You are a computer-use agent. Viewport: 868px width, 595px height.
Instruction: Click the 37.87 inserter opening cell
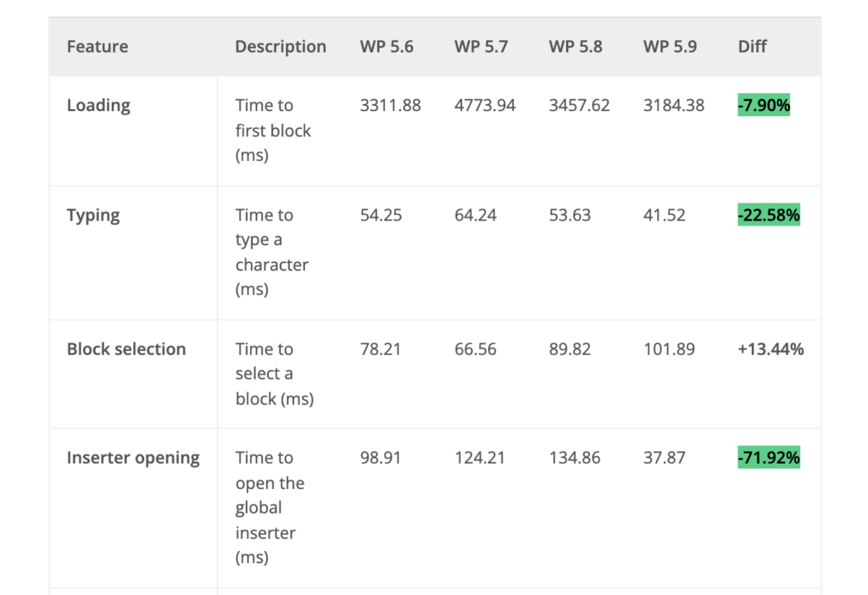665,459
